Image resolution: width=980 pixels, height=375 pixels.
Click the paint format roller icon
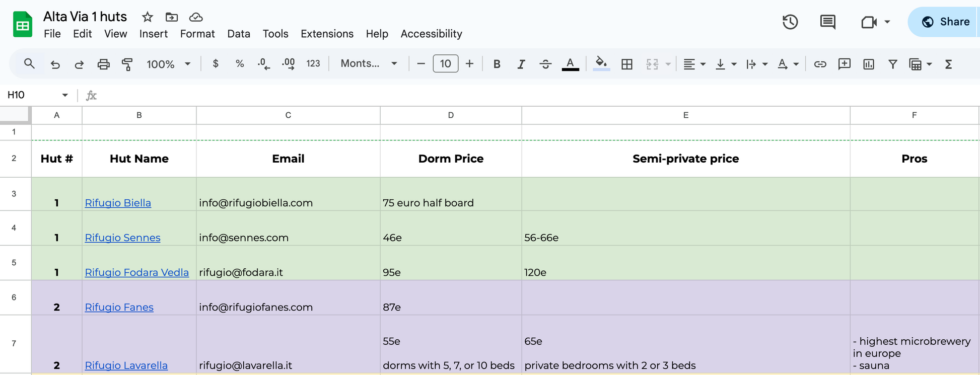127,64
